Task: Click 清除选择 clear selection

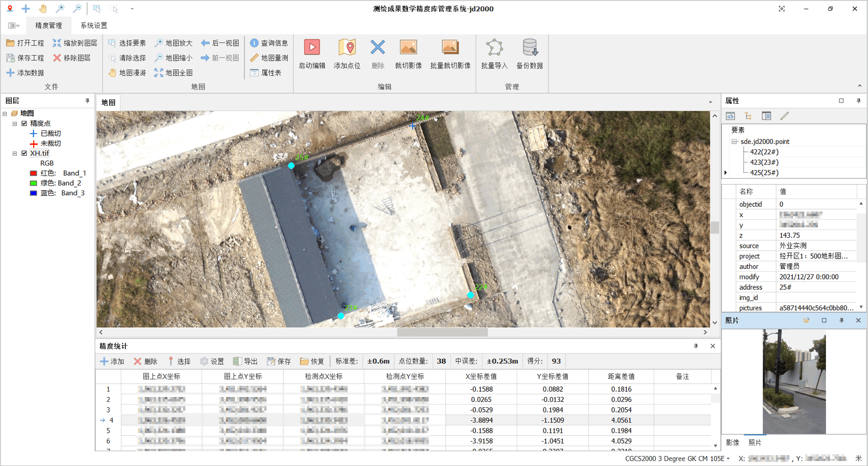Action: (127, 58)
